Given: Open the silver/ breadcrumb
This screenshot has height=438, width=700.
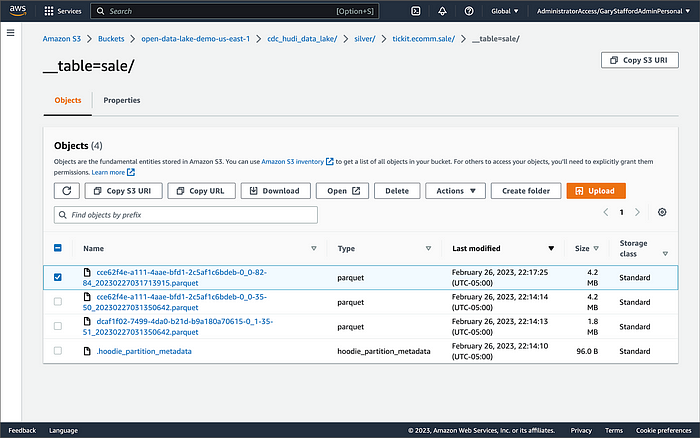Looking at the screenshot, I should tap(365, 39).
